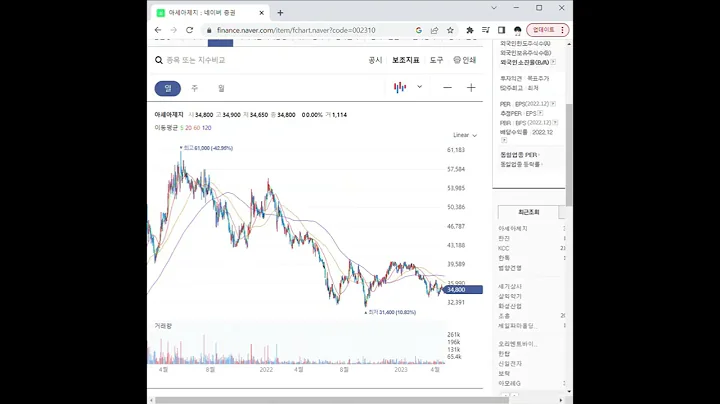
Task: Click moving average 5 label
Action: pyautogui.click(x=182, y=128)
